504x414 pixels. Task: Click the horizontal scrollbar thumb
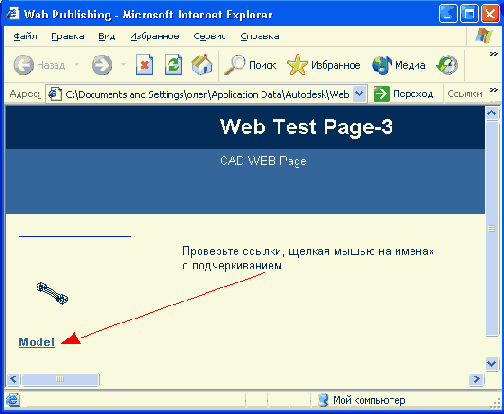[60, 379]
